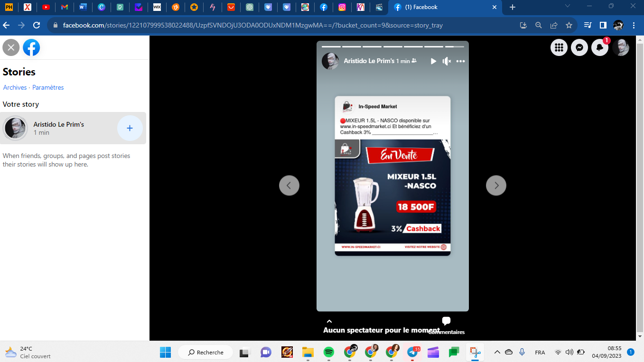Image resolution: width=644 pixels, height=362 pixels.
Task: Open the Paramètres link
Action: pos(48,87)
